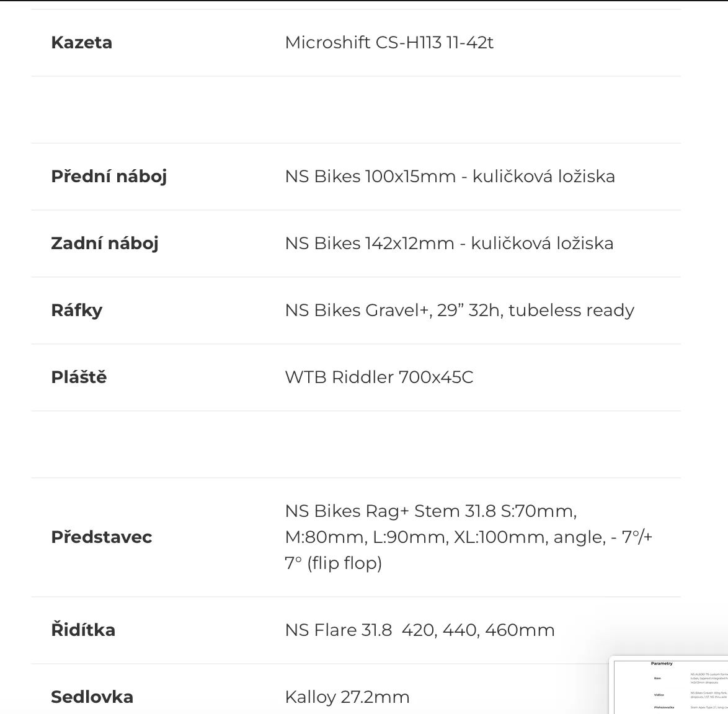
Task: Click the Představec row label
Action: coord(101,537)
